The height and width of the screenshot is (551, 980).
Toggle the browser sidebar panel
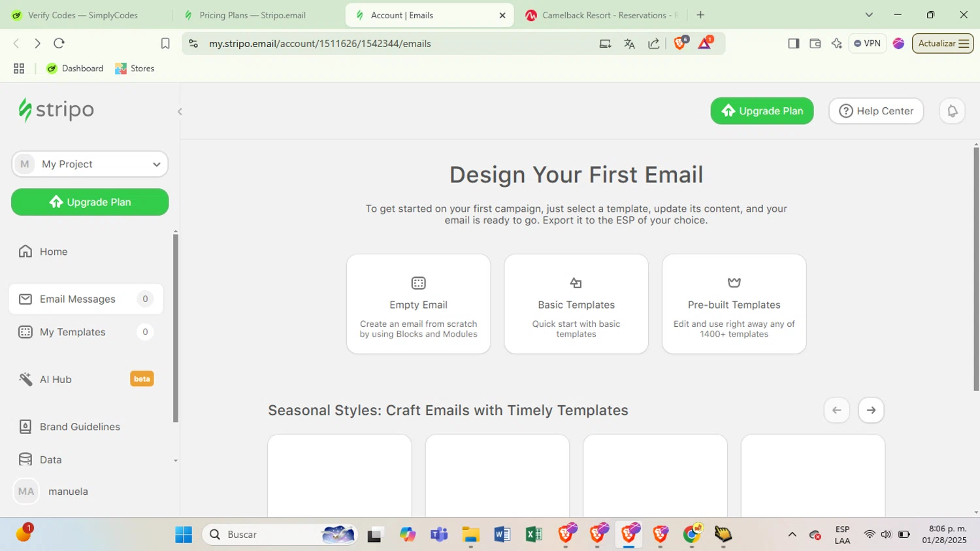793,43
